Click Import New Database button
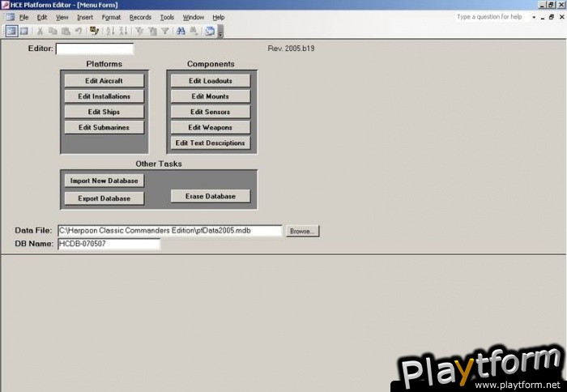The image size is (567, 392). pyautogui.click(x=104, y=181)
